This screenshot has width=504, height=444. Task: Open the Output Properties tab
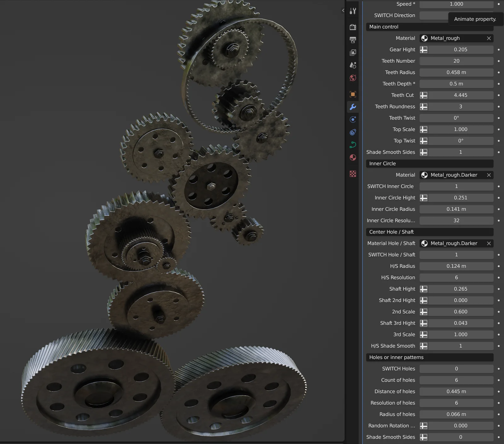point(353,40)
